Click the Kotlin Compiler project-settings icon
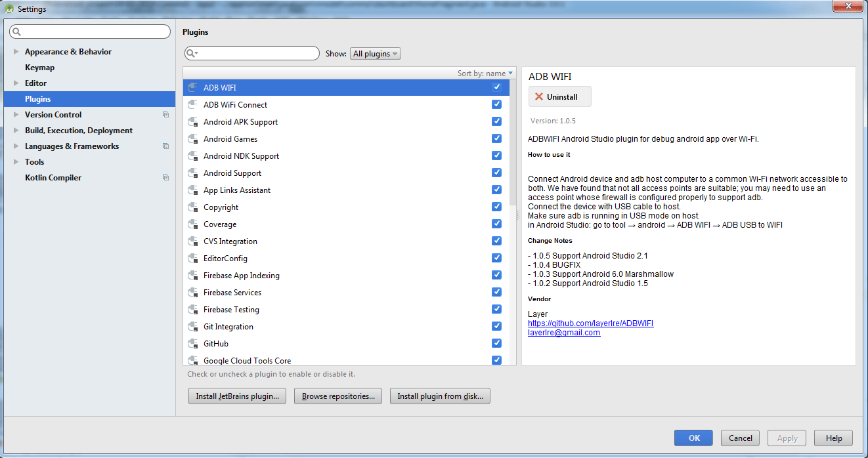 pos(165,178)
